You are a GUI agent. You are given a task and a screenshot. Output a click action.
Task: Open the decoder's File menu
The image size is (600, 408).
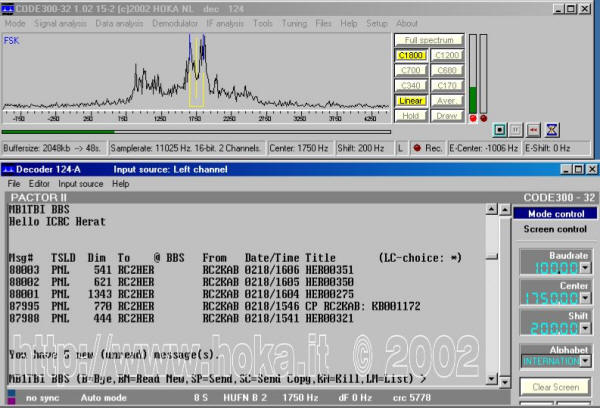pos(14,184)
